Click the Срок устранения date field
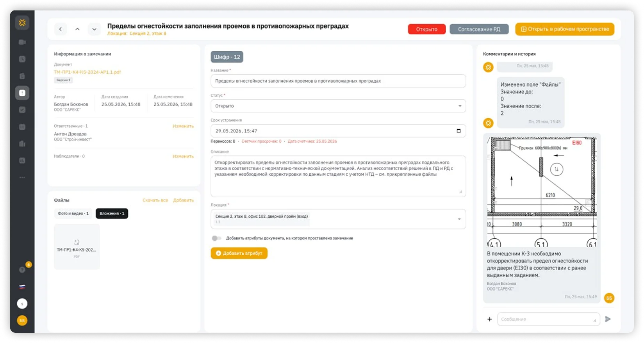Image resolution: width=644 pixels, height=343 pixels. pos(338,131)
